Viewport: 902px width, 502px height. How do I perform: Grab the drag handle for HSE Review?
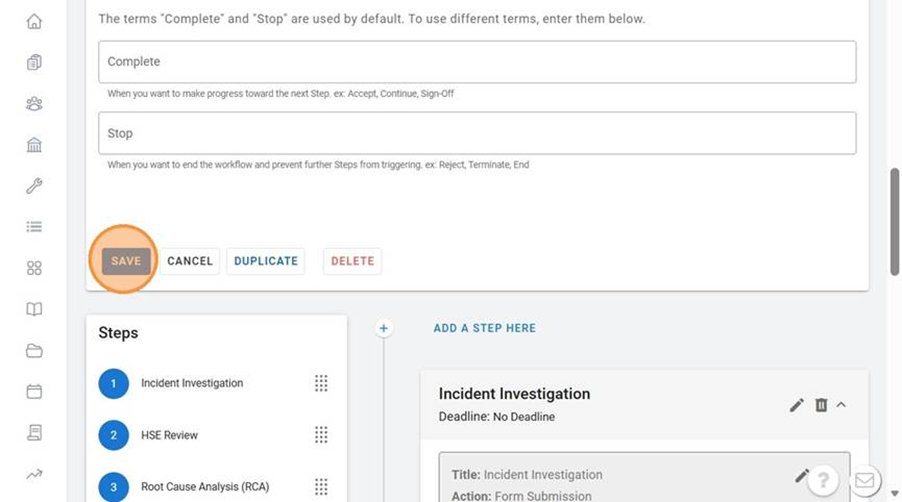coord(321,435)
